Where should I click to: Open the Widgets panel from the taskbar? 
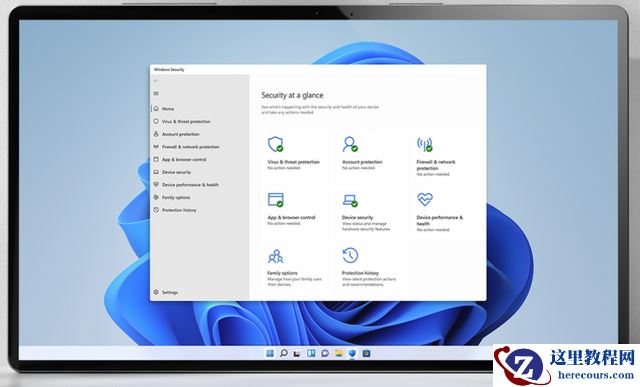(311, 353)
